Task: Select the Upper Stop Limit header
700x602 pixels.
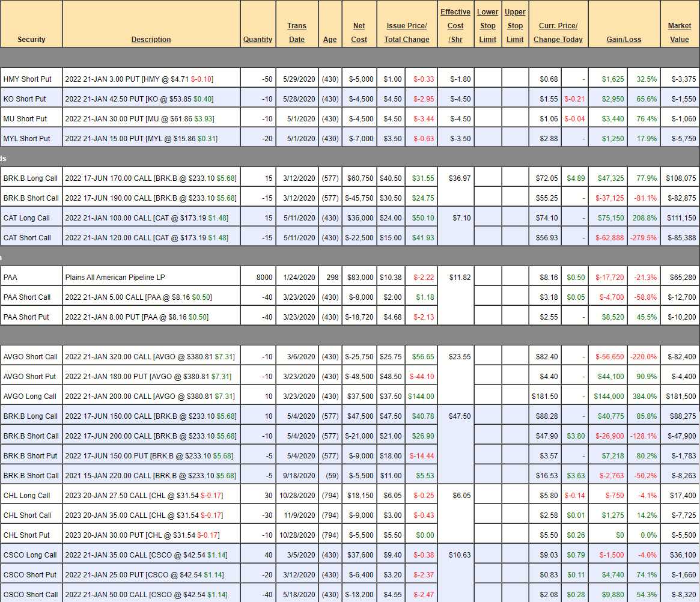Action: (x=515, y=26)
